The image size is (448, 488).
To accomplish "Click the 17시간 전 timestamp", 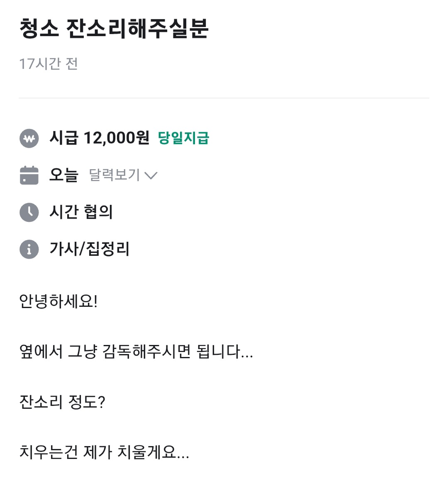I will pos(49,64).
